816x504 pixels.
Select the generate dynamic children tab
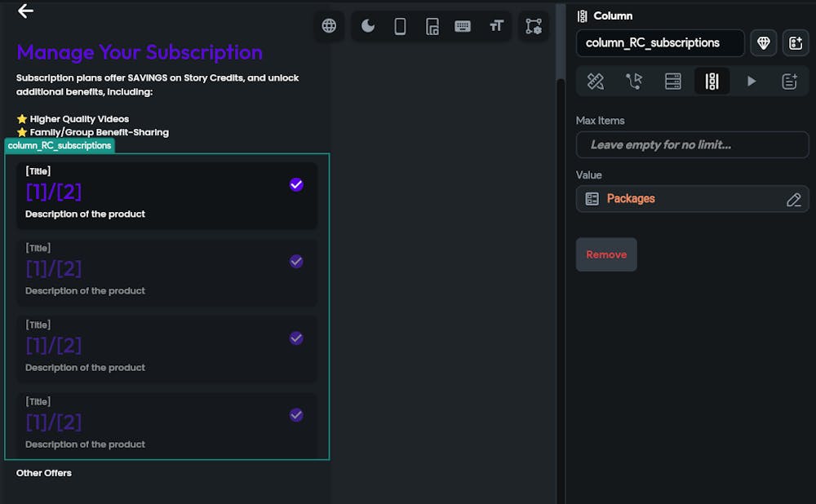(x=712, y=82)
